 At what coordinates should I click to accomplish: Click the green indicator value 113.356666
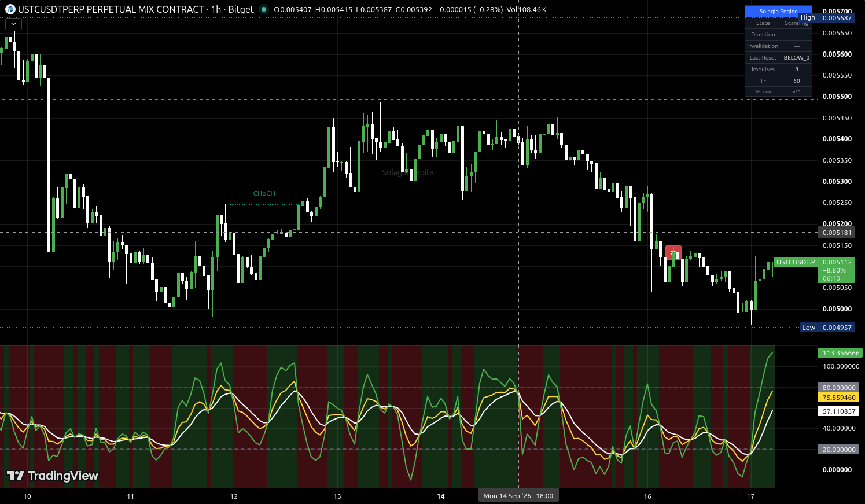pos(841,353)
